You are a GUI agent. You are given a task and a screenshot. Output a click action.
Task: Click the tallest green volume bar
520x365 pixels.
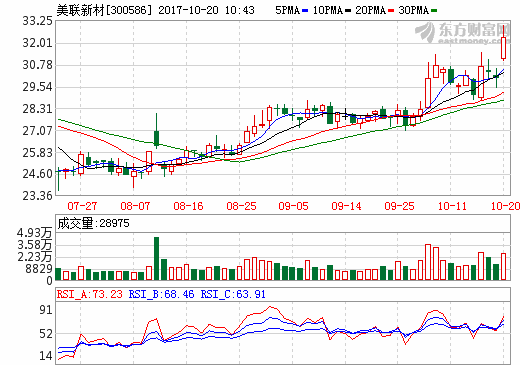156,259
